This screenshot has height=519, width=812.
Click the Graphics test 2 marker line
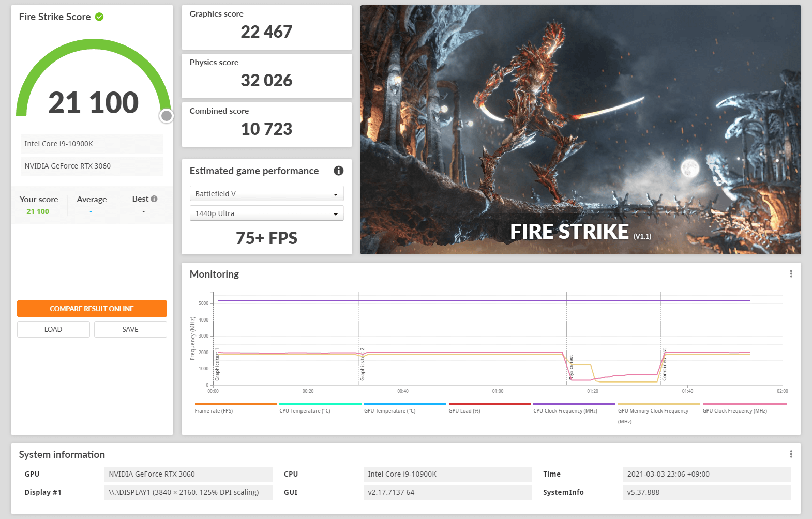coord(358,339)
